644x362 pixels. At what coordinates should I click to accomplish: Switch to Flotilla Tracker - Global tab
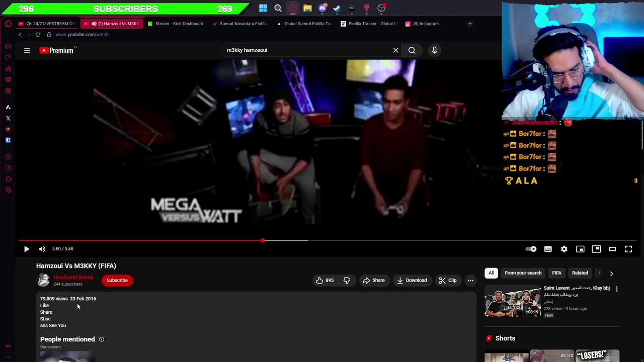point(369,24)
